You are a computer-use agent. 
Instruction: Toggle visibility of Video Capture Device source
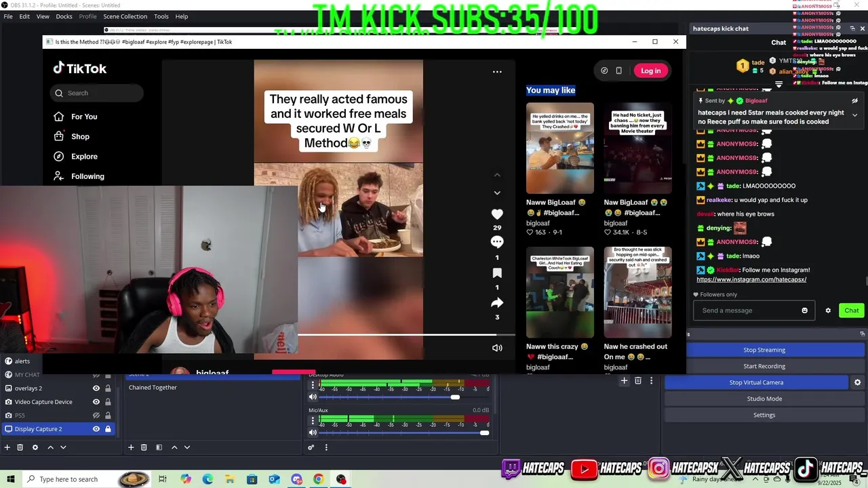click(x=96, y=402)
